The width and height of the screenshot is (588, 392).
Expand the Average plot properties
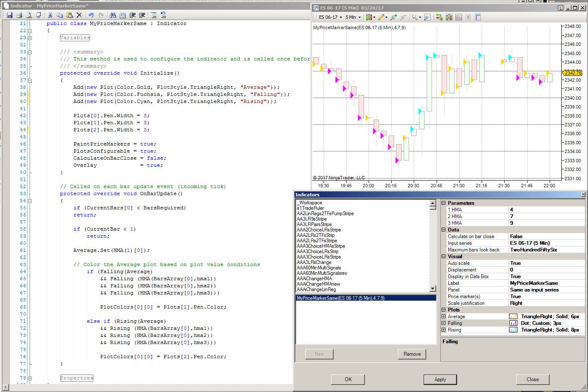tap(444, 317)
